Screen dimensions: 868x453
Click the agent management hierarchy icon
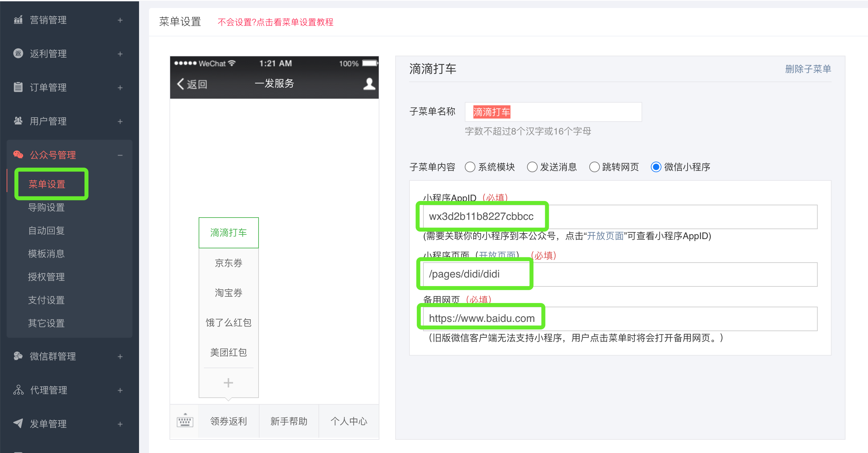(18, 390)
